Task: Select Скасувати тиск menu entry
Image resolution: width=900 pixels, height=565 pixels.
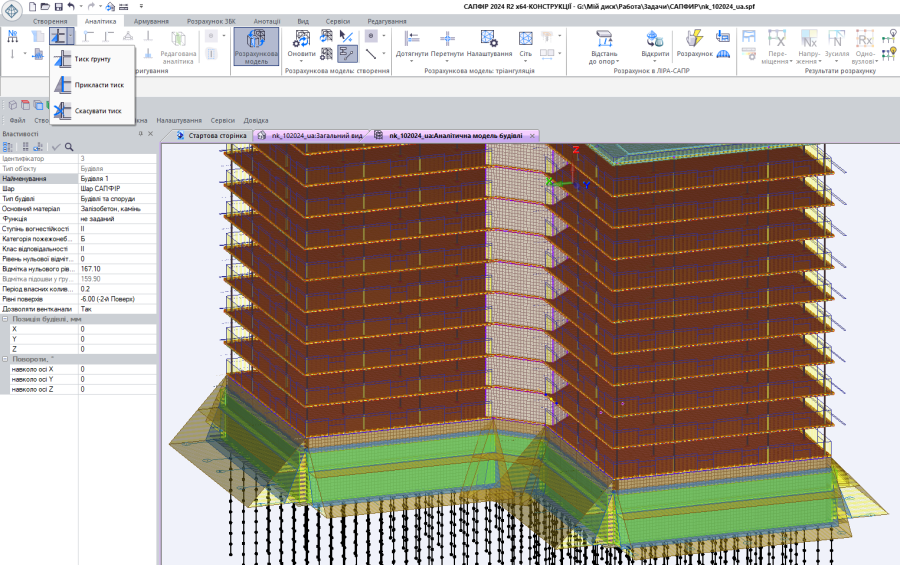Action: [98, 111]
